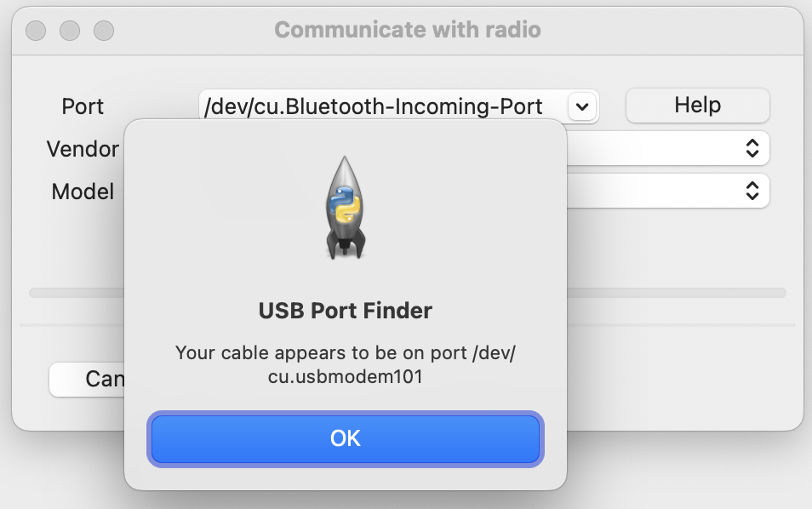Image resolution: width=812 pixels, height=509 pixels.
Task: Click the Python rocket launcher icon
Action: (346, 207)
